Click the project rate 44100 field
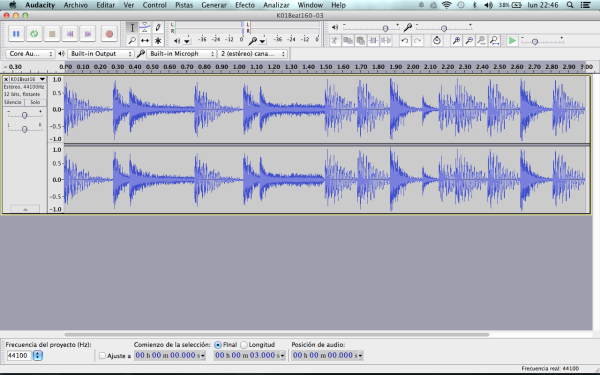 (18, 356)
